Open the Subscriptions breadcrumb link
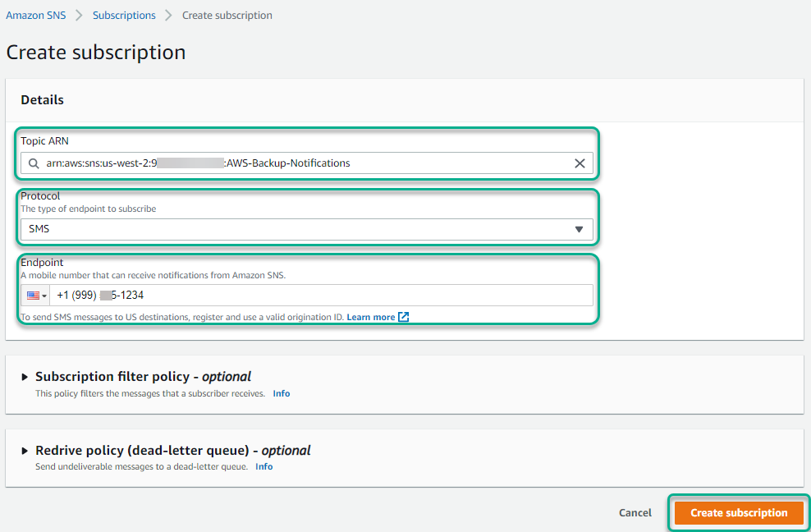The height and width of the screenshot is (532, 811). click(124, 15)
